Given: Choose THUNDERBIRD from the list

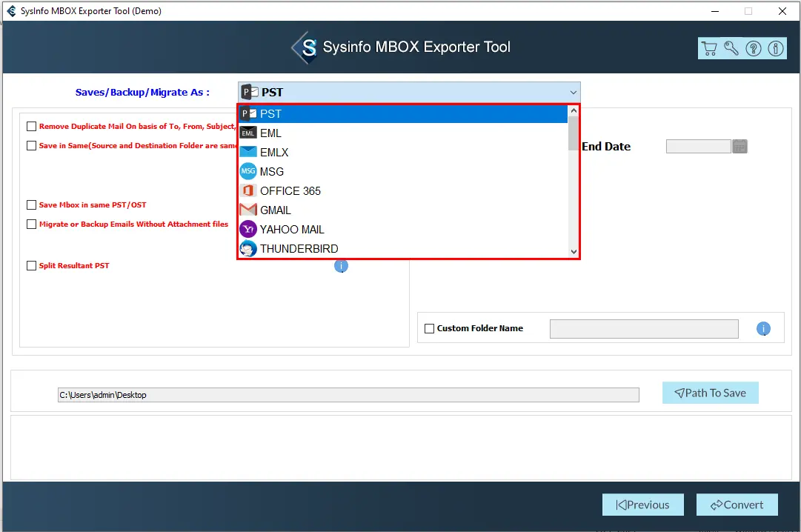Looking at the screenshot, I should [403, 249].
